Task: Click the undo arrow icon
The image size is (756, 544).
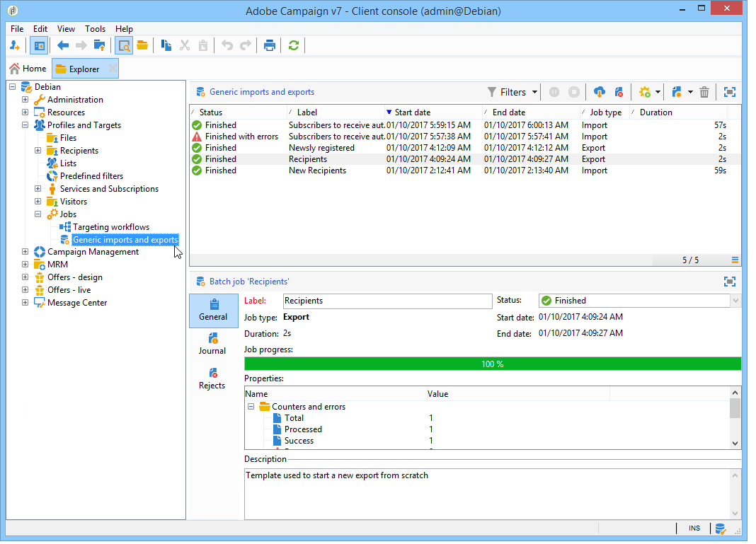Action: coord(227,46)
